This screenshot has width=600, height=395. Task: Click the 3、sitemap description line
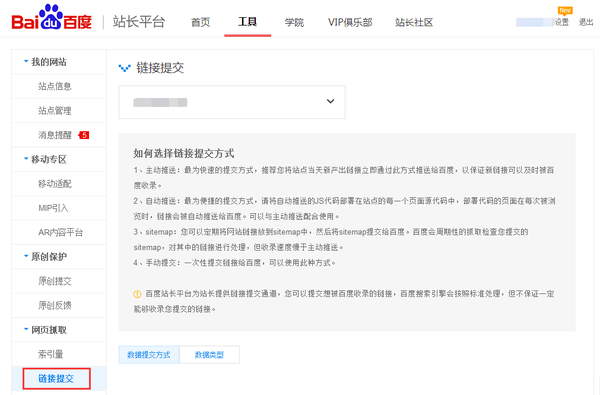point(331,240)
